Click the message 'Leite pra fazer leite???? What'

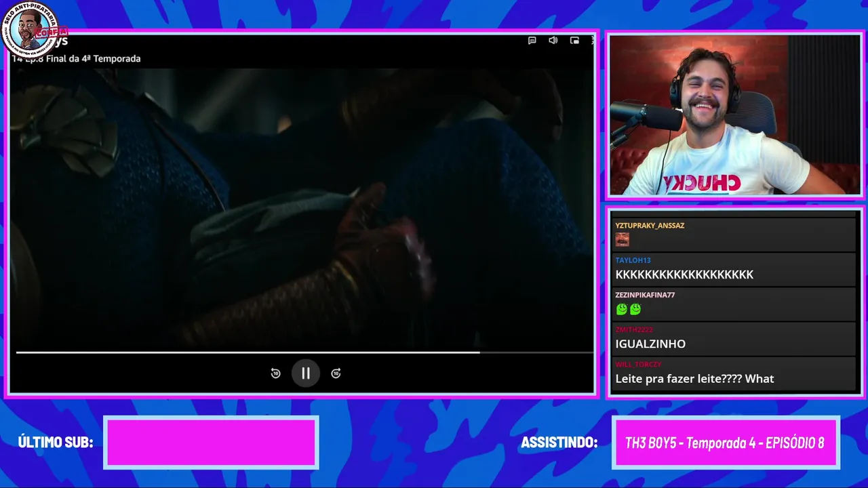[694, 379]
